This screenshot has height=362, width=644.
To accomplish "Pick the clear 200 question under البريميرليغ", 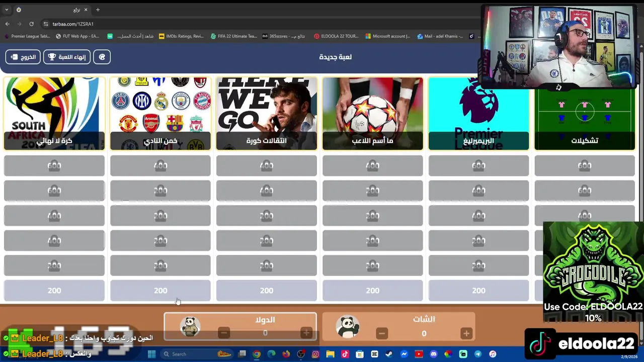I will click(x=479, y=291).
